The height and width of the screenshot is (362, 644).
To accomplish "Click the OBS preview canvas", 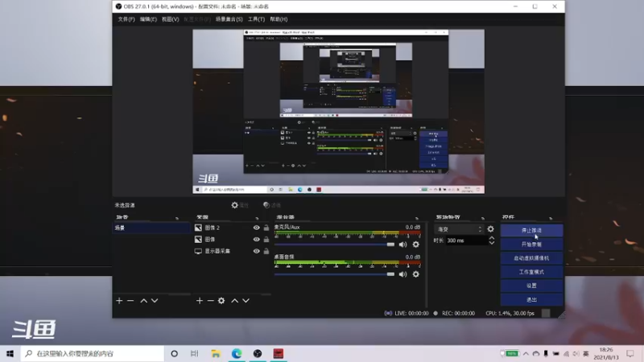I will coord(338,111).
